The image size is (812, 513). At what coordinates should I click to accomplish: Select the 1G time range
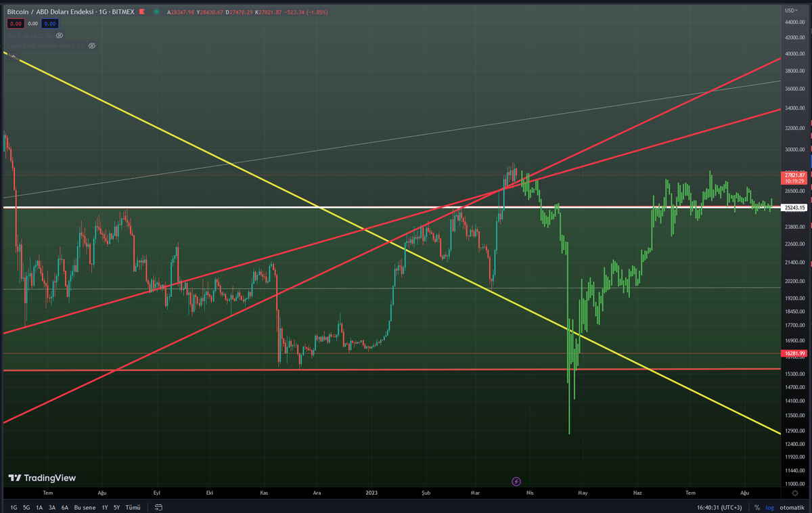[14, 508]
